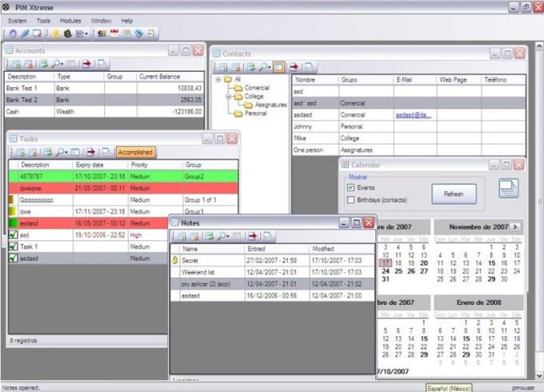Image resolution: width=544 pixels, height=392 pixels.
Task: Select the green task row '4878787'
Action: coord(123,176)
